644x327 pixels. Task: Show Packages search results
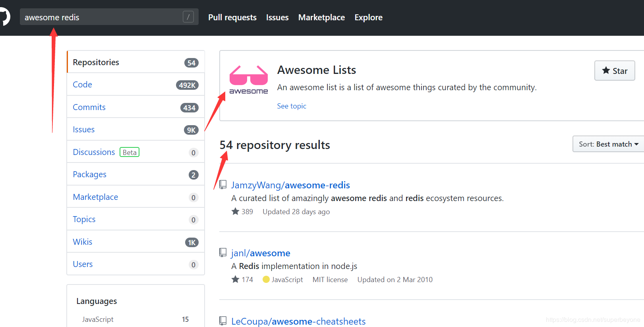pyautogui.click(x=135, y=174)
